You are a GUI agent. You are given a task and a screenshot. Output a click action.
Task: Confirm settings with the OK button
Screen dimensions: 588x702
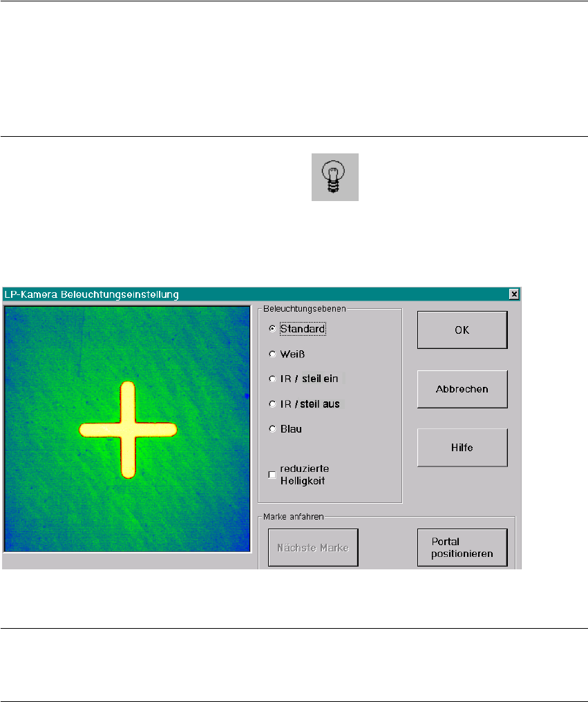462,330
